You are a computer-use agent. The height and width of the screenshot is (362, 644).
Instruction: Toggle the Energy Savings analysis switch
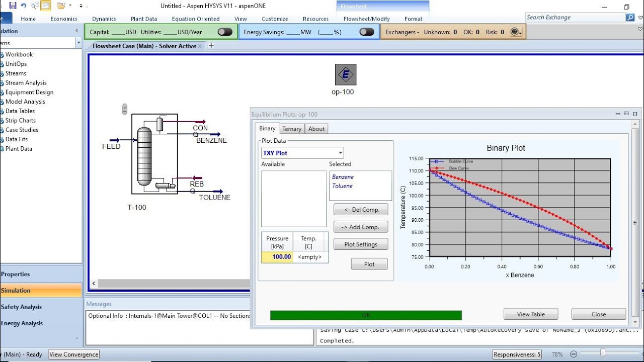click(x=367, y=32)
